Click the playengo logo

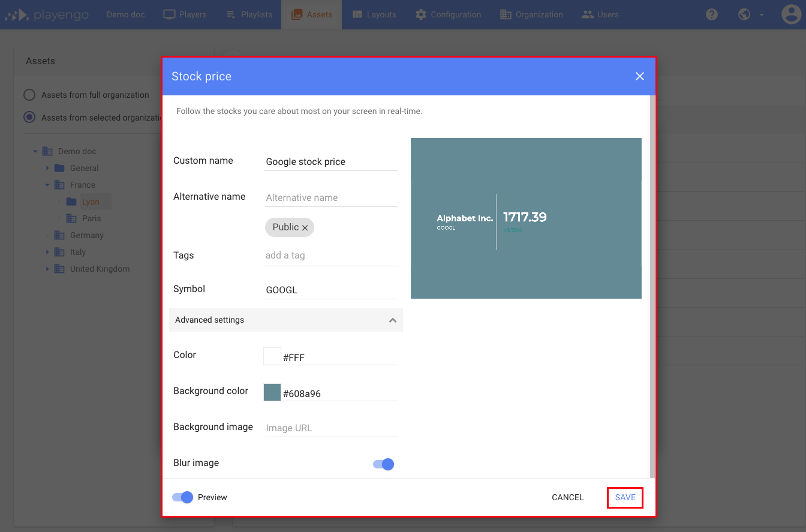47,14
